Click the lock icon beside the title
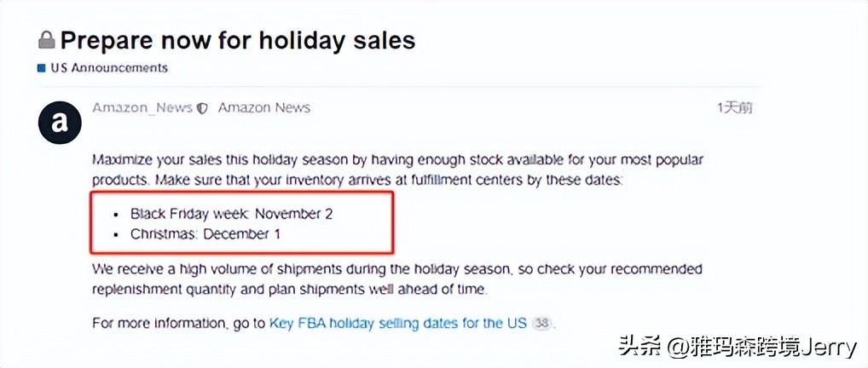The width and height of the screenshot is (868, 368). [x=46, y=40]
